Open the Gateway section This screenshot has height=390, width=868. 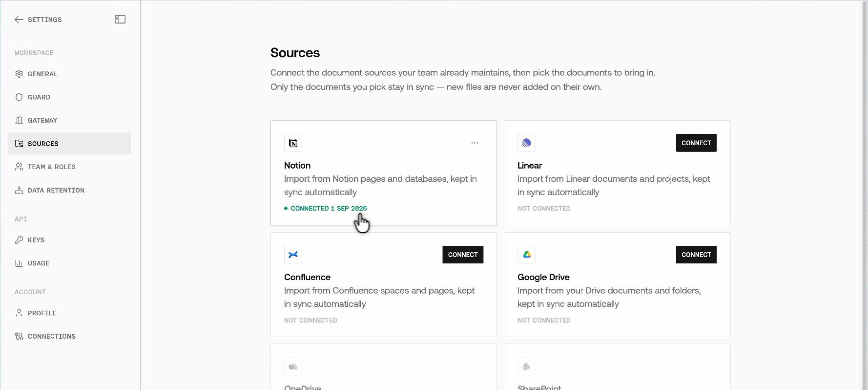[x=69, y=120]
